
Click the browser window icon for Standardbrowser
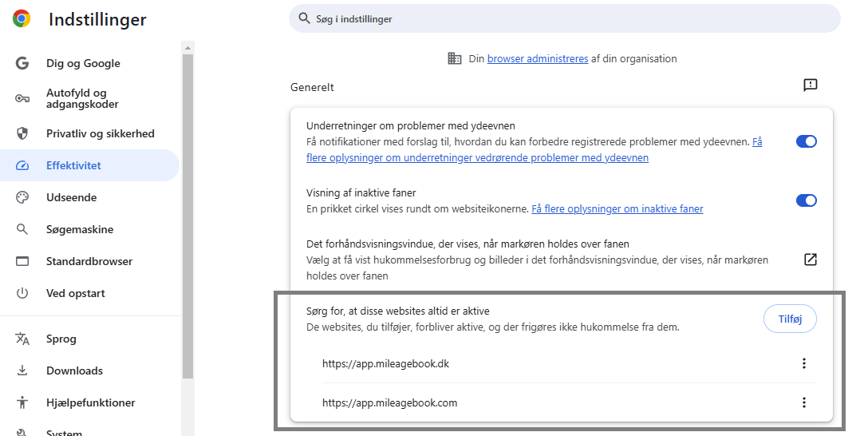click(22, 261)
